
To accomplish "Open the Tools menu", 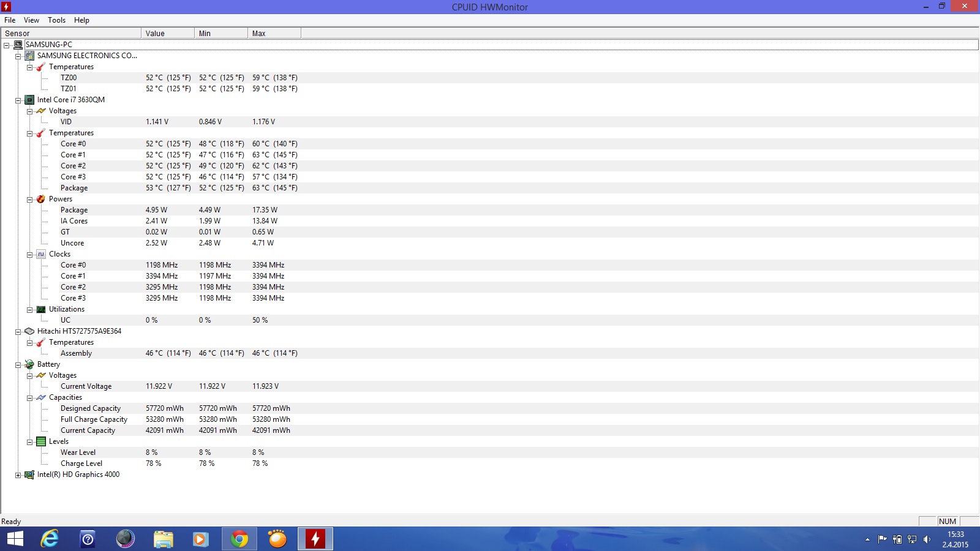I will coord(56,20).
